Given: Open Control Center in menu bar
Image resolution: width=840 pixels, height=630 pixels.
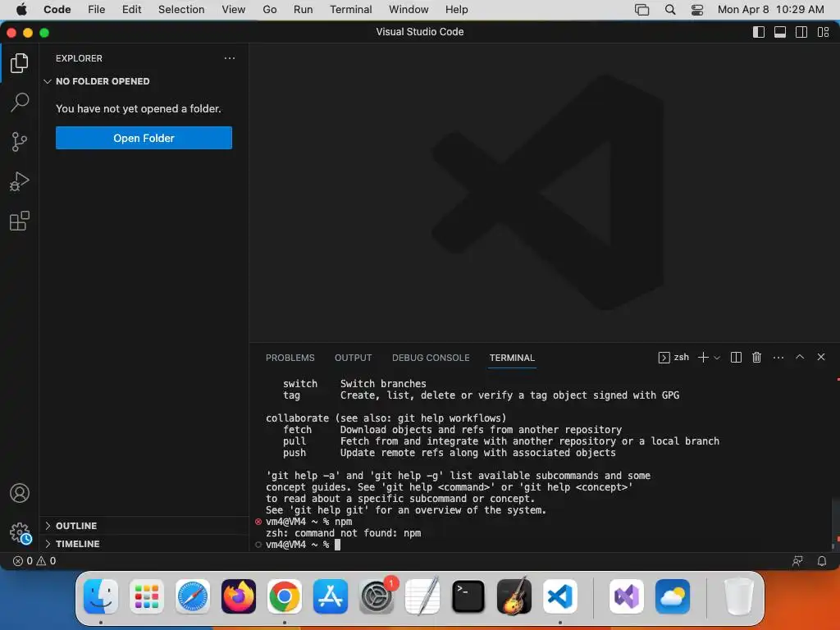Looking at the screenshot, I should pos(697,10).
